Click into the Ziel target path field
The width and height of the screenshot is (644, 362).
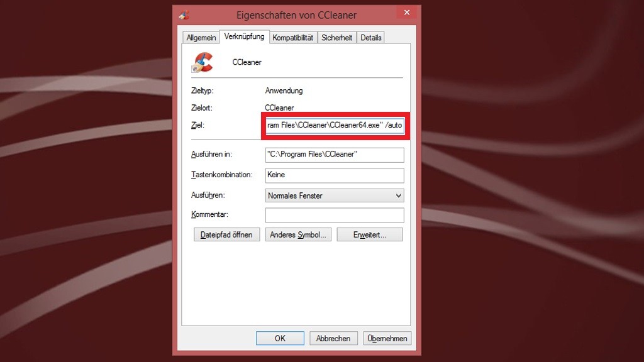[334, 125]
